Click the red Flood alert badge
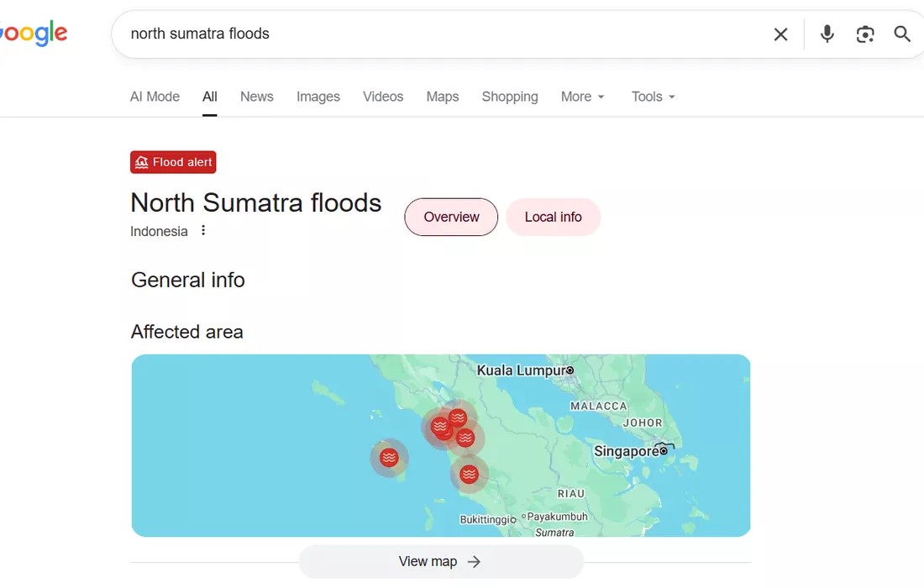The image size is (924, 588). click(173, 161)
